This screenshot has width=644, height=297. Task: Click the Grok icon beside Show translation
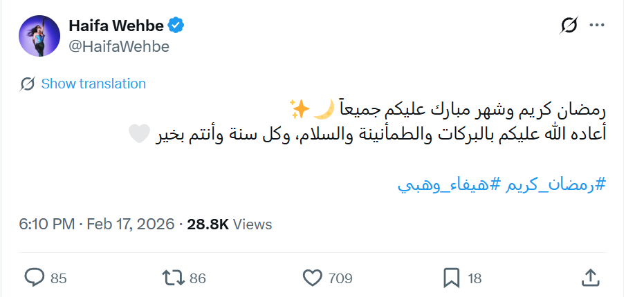click(28, 84)
